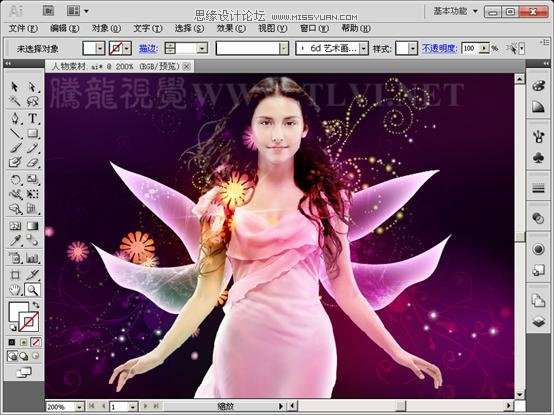Enable Draw Normal mode
554x415 pixels.
click(x=12, y=356)
